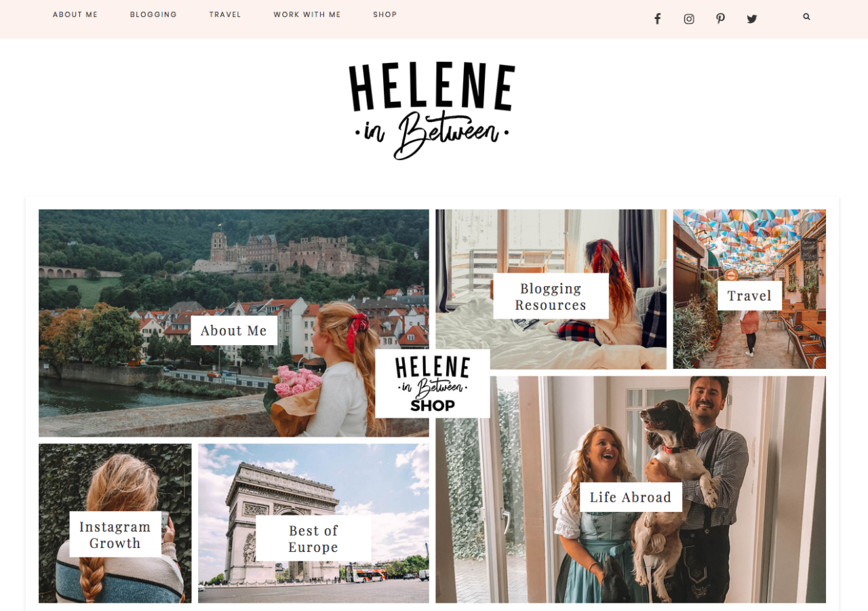Click the search magnifier icon
Screen dimensions: 868x611
click(x=806, y=16)
